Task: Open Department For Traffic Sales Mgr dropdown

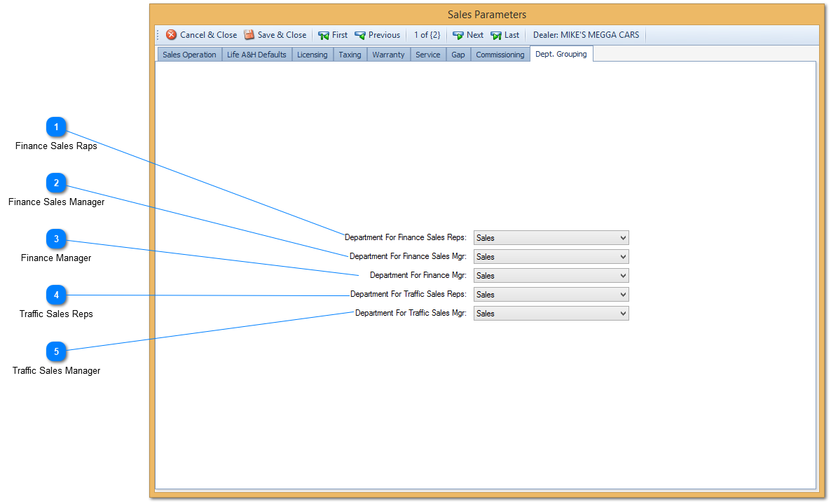Action: pos(551,314)
